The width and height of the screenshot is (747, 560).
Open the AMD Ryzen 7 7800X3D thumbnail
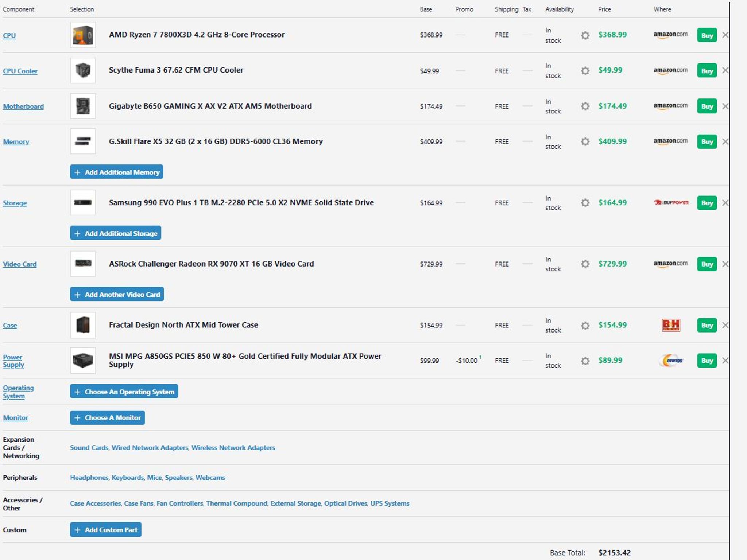click(x=83, y=35)
